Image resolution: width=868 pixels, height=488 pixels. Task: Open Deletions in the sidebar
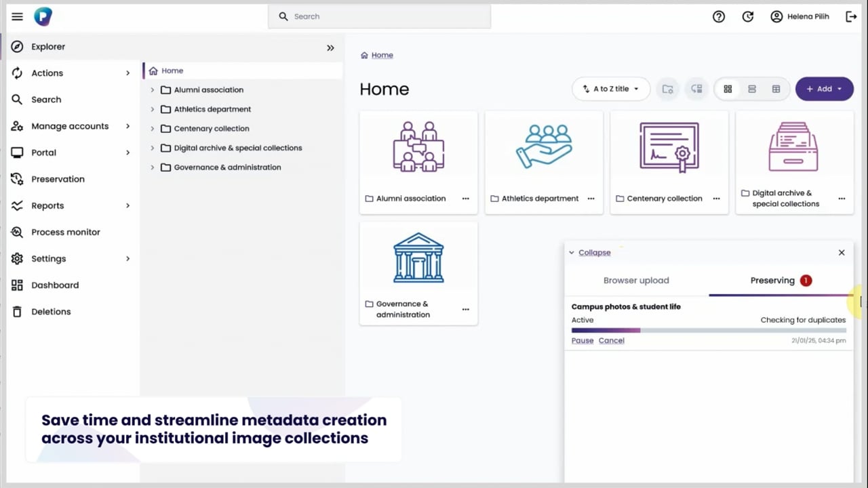click(x=51, y=311)
